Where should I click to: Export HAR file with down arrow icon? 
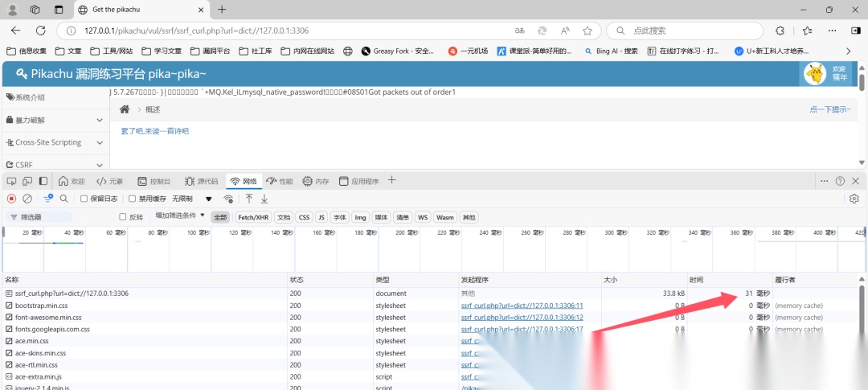[264, 199]
